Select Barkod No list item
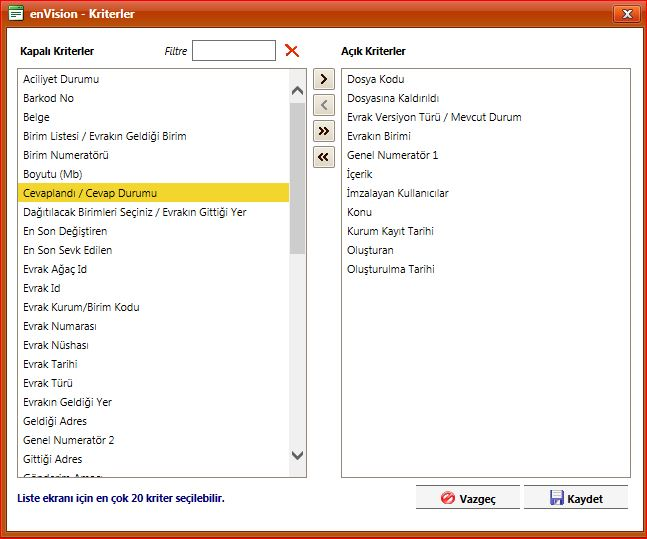 click(x=153, y=98)
